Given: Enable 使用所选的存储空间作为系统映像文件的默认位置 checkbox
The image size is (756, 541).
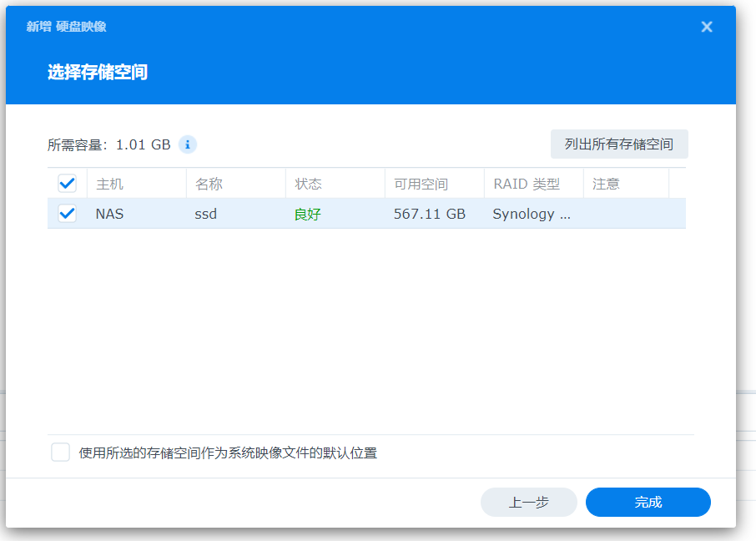Looking at the screenshot, I should pyautogui.click(x=61, y=453).
